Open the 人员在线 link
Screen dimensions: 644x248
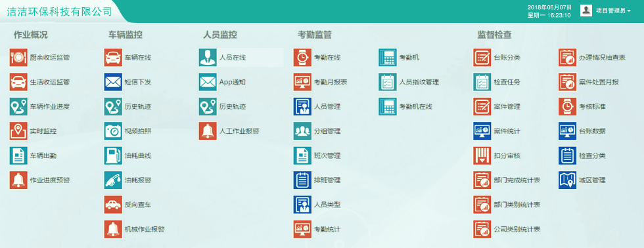(x=233, y=58)
